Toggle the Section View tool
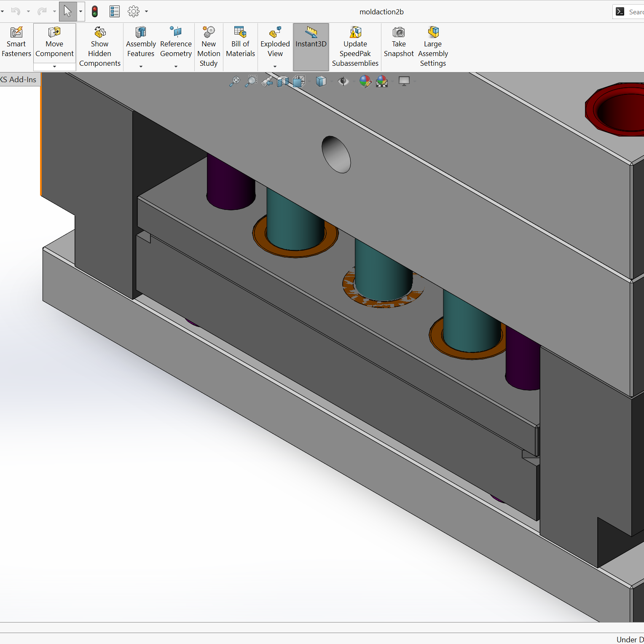Viewport: 644px width, 644px height. [283, 81]
